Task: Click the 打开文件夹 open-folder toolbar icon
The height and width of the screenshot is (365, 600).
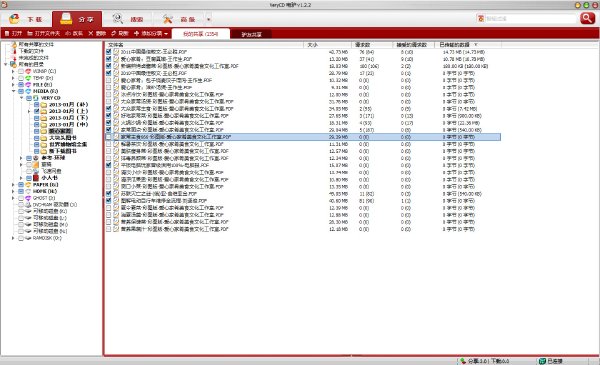Action: point(30,34)
